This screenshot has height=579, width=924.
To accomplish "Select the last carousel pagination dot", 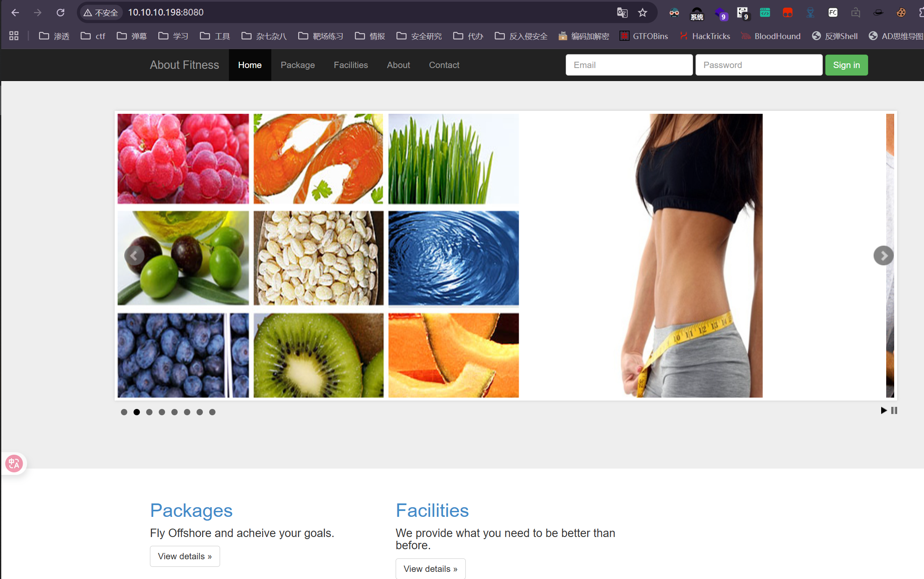I will (x=212, y=412).
